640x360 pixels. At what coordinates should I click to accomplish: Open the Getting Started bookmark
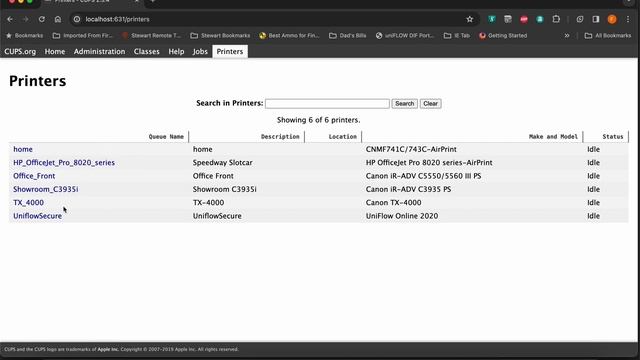pyautogui.click(x=503, y=36)
